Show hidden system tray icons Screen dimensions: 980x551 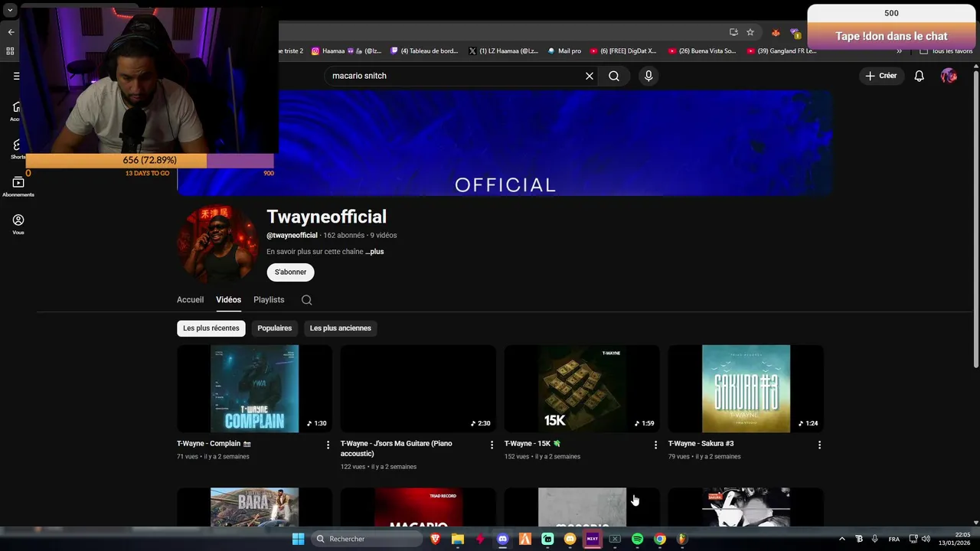tap(842, 539)
